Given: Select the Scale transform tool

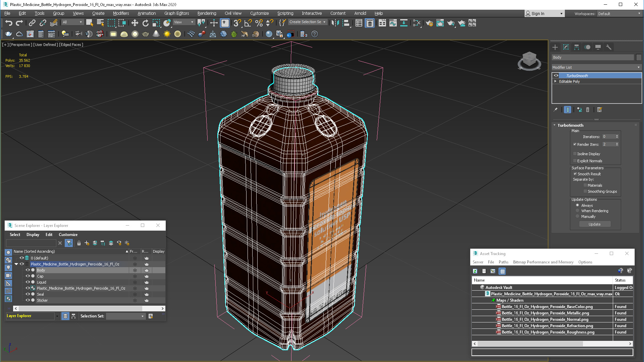Looking at the screenshot, I should click(x=156, y=23).
